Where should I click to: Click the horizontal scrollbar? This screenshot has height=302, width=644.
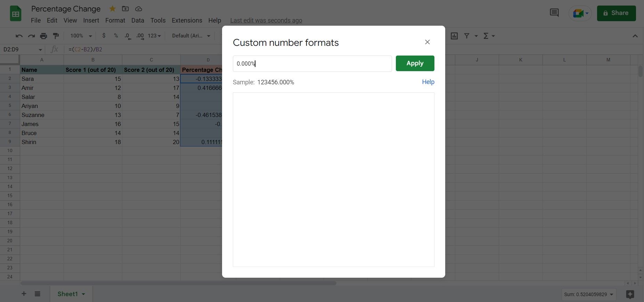point(178,283)
